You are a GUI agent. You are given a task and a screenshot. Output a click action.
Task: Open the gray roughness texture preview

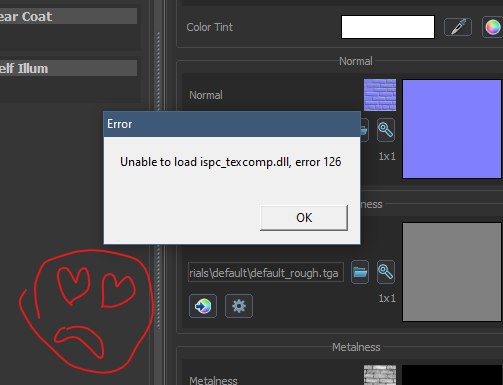click(452, 272)
